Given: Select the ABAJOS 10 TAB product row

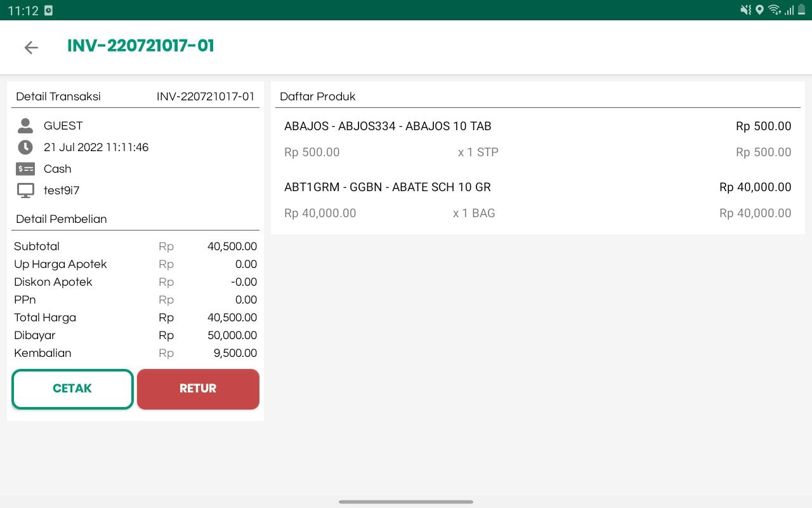Looking at the screenshot, I should (538, 139).
